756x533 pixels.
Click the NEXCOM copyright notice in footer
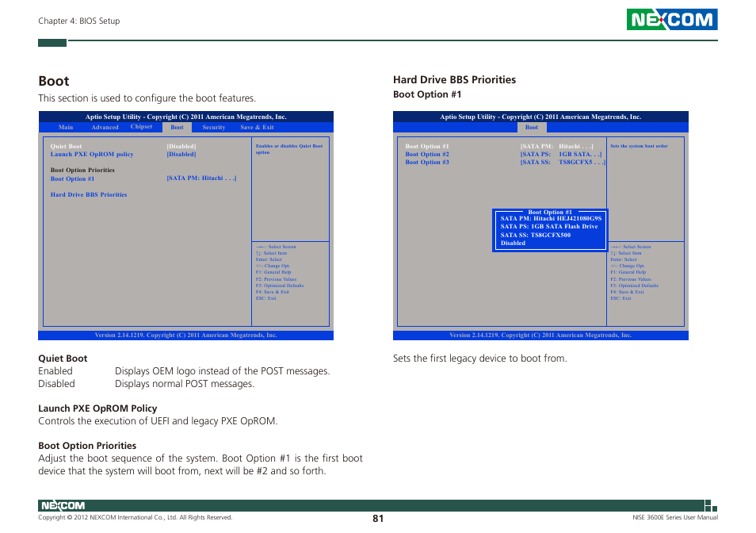coord(135,517)
